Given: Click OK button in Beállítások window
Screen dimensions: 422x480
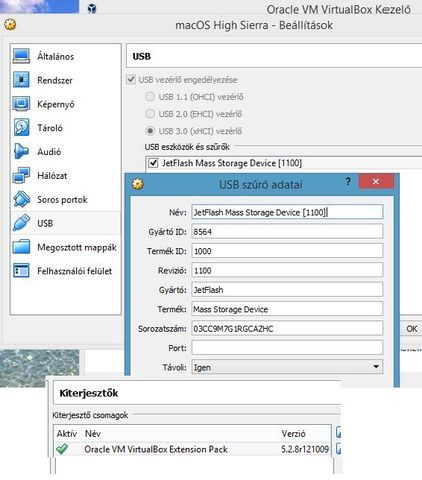Looking at the screenshot, I should pyautogui.click(x=411, y=329).
